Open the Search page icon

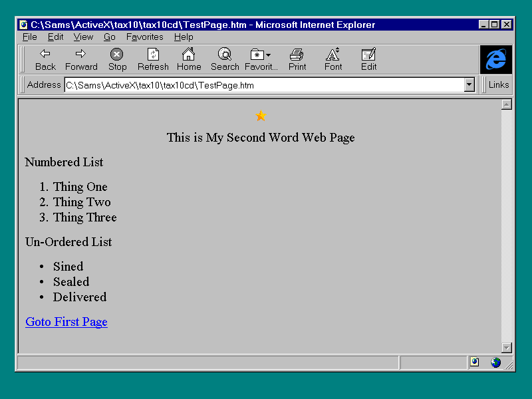pos(225,59)
